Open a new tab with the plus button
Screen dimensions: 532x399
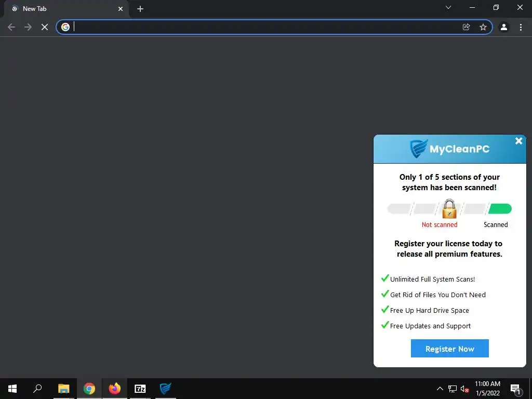tap(140, 9)
